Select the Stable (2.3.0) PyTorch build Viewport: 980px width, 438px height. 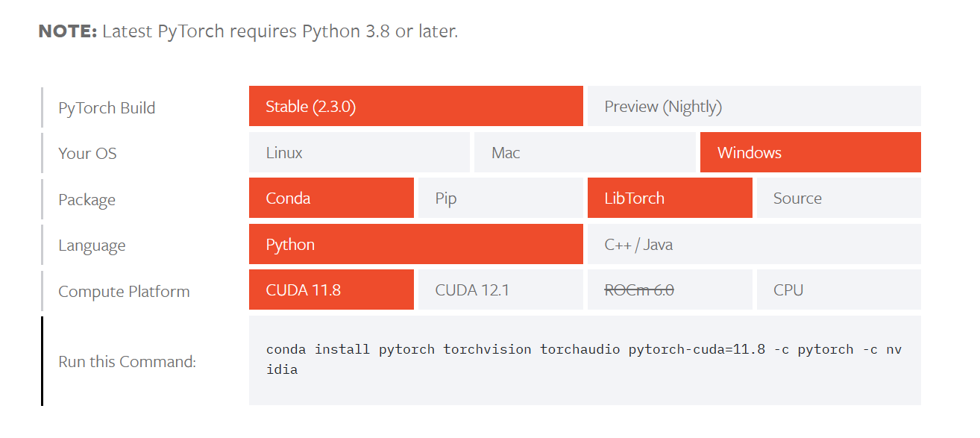pos(415,106)
